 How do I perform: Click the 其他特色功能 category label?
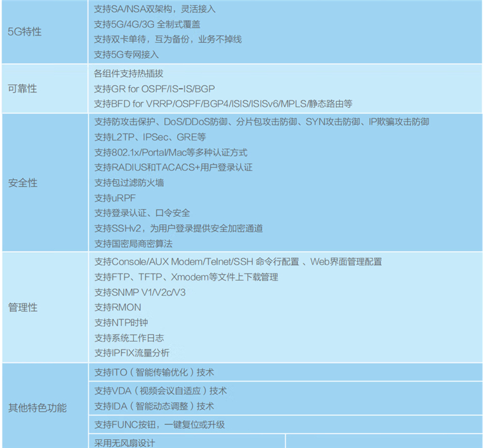point(37,407)
